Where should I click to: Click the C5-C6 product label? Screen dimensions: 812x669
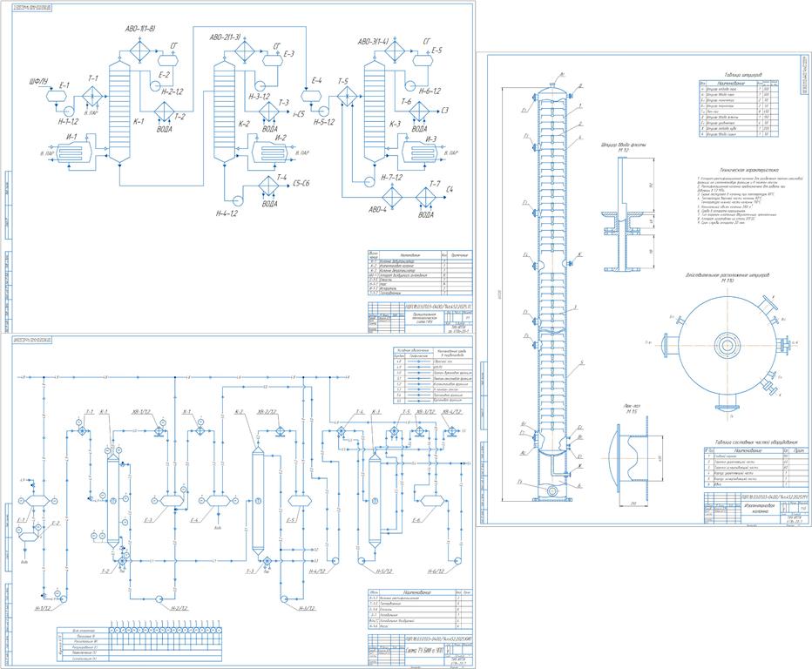[x=301, y=183]
